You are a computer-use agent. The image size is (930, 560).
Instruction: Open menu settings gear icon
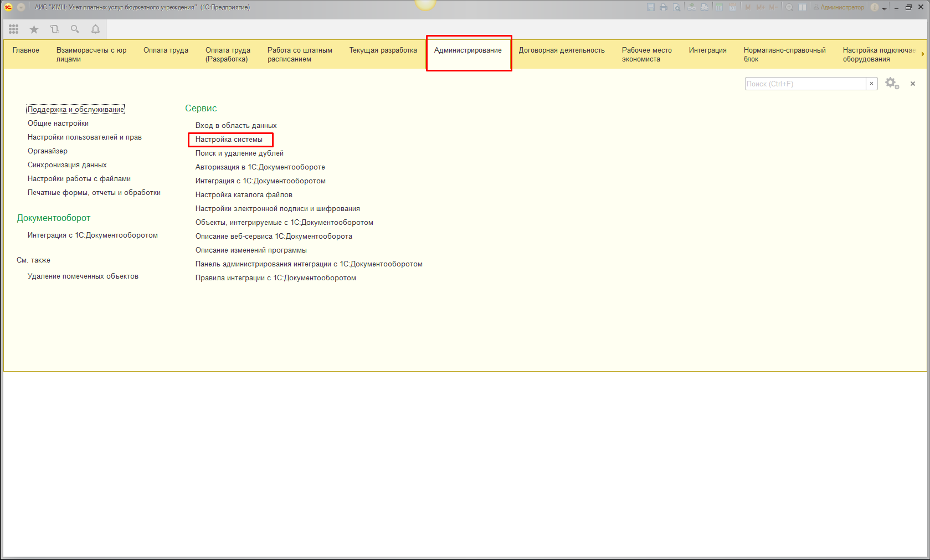(x=891, y=84)
